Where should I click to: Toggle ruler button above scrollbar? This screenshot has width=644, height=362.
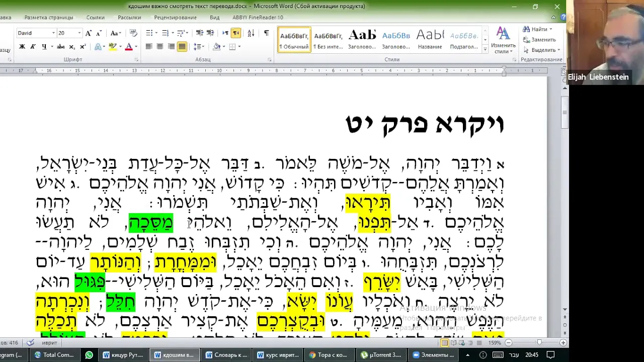564,72
